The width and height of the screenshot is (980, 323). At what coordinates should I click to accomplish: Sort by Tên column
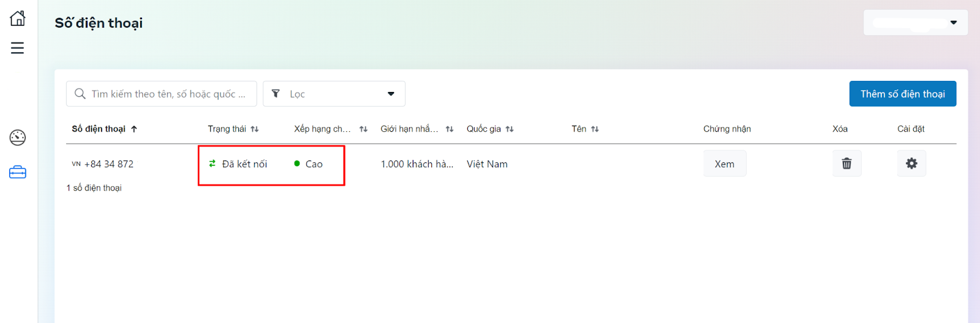[x=595, y=129]
